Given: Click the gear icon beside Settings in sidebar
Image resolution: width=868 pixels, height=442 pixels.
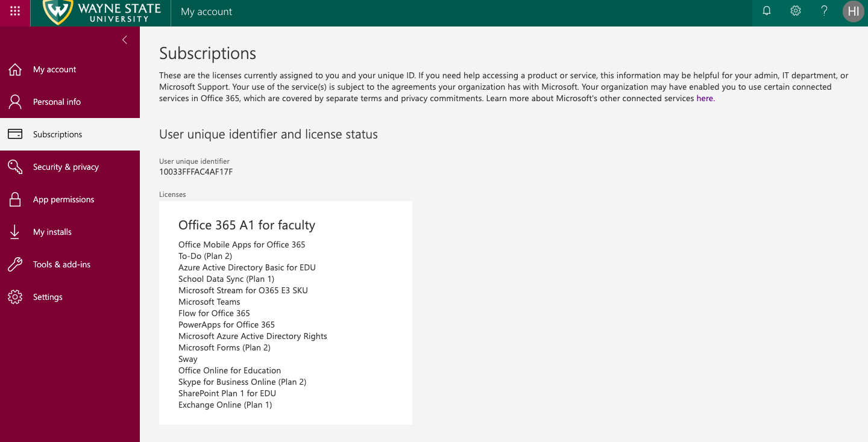Looking at the screenshot, I should pyautogui.click(x=15, y=297).
